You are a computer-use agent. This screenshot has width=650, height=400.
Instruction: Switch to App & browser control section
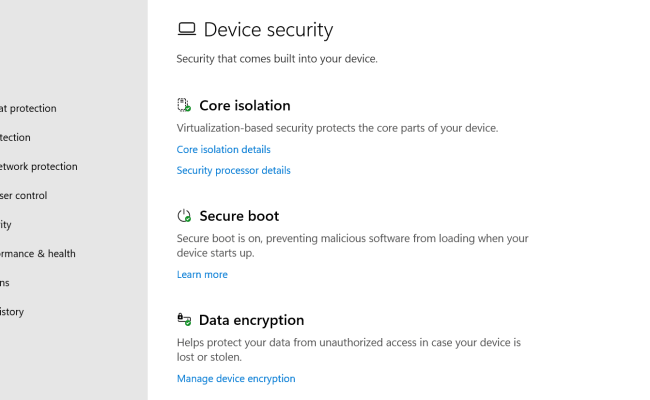pyautogui.click(x=24, y=196)
